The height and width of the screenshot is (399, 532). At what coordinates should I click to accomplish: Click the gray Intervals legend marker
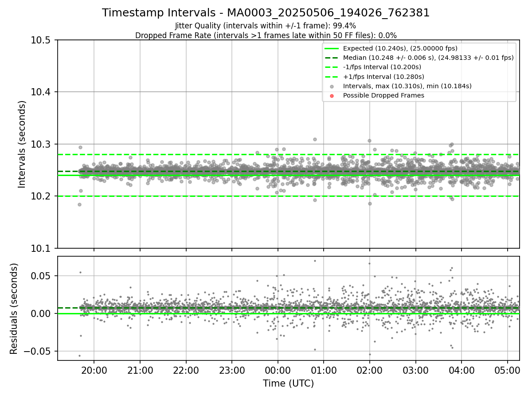point(332,86)
